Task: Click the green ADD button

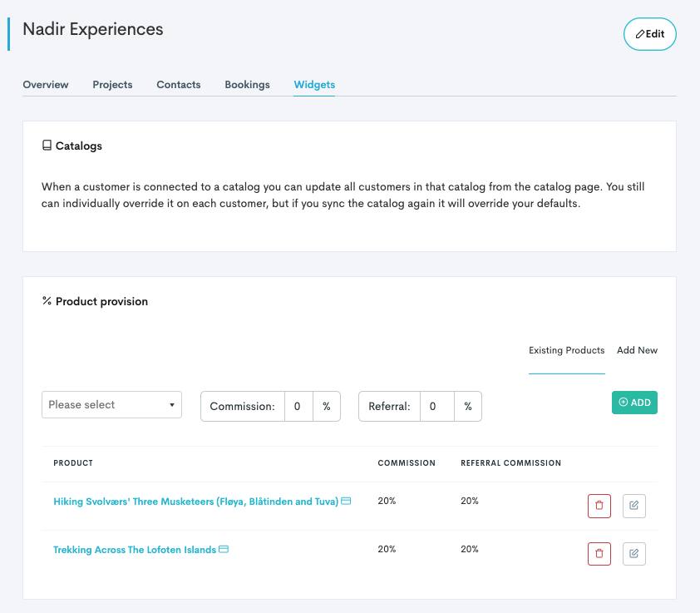Action: 634,403
